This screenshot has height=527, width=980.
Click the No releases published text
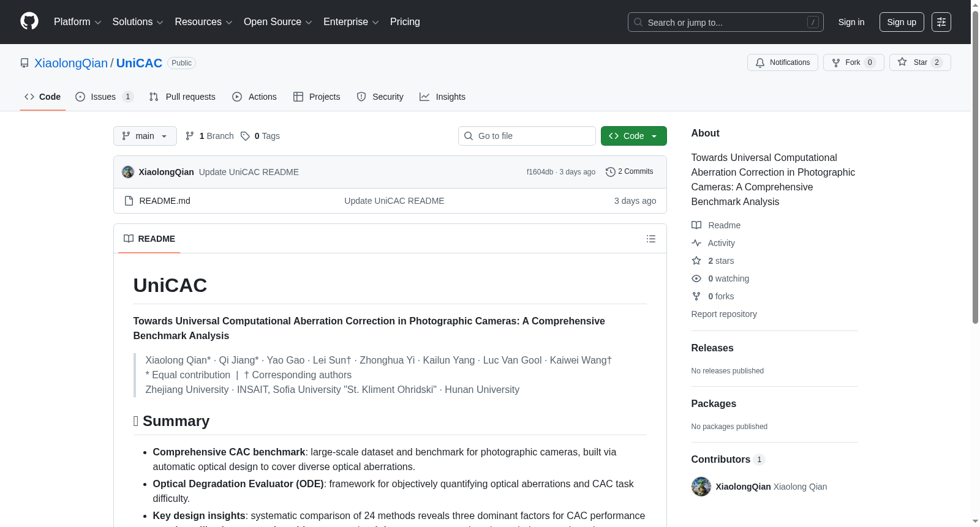point(728,371)
